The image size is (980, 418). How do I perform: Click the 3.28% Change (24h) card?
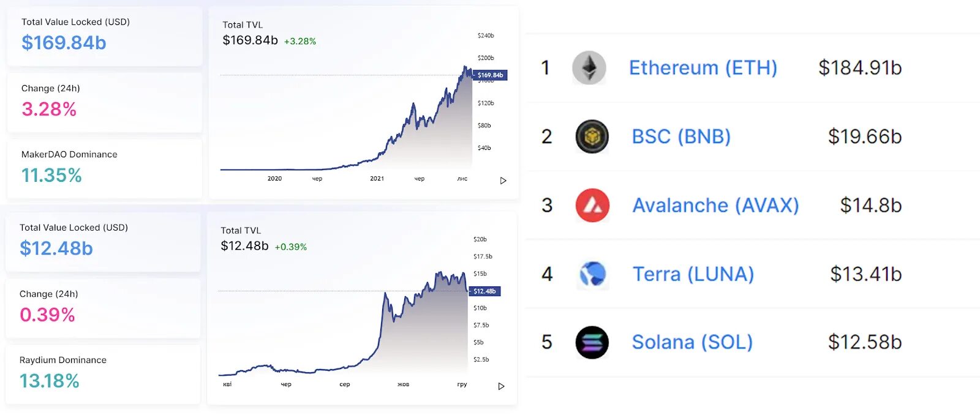[x=104, y=102]
